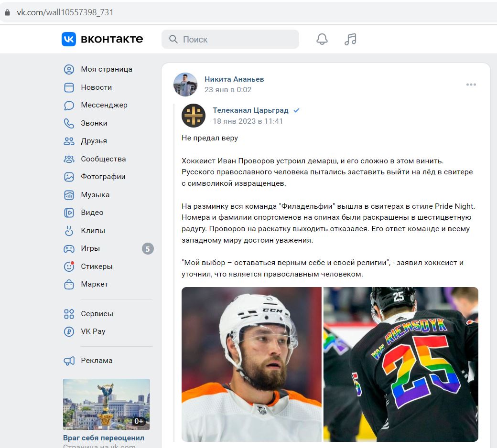The width and height of the screenshot is (497, 448).
Task: Open Никита Ананьев's avatar
Action: (185, 85)
